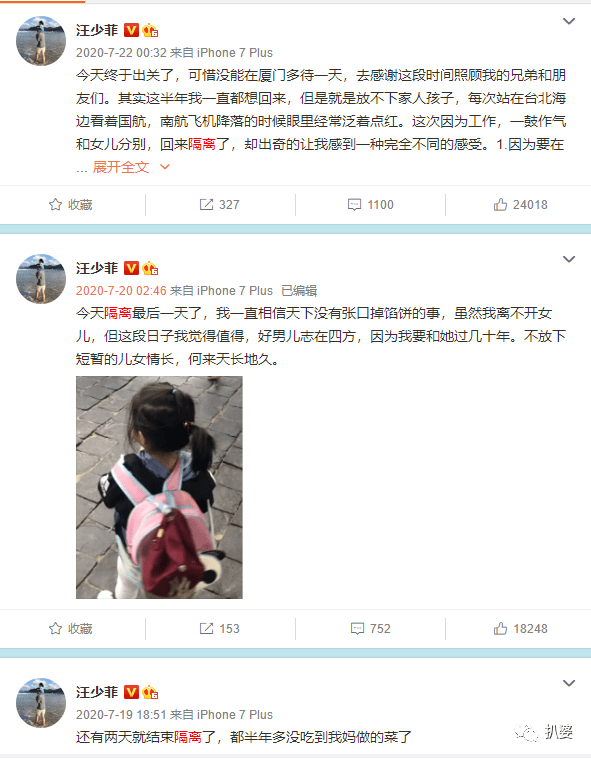Open 汪少菲 profile name on the 2020-7-19 post
The image size is (591, 758).
(x=97, y=692)
